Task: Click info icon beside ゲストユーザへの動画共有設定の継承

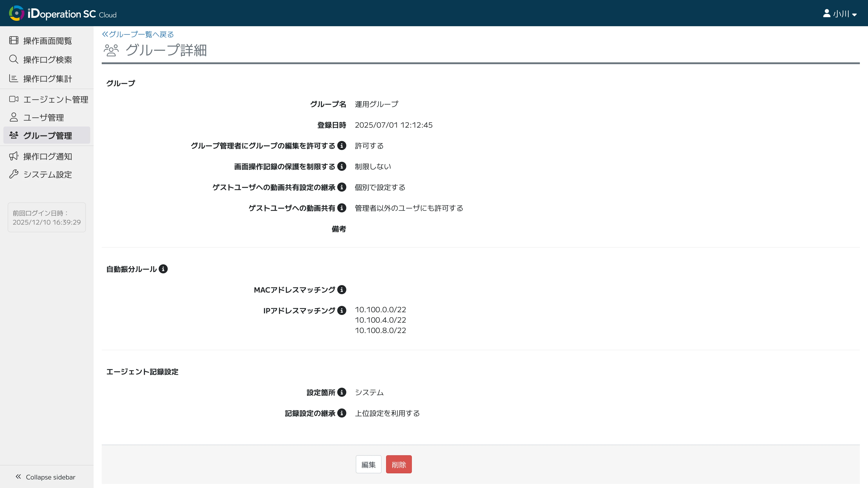Action: coord(342,187)
